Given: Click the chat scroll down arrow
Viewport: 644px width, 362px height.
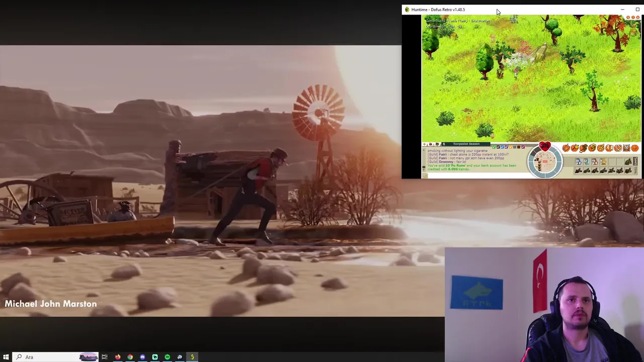Looking at the screenshot, I should (x=424, y=170).
